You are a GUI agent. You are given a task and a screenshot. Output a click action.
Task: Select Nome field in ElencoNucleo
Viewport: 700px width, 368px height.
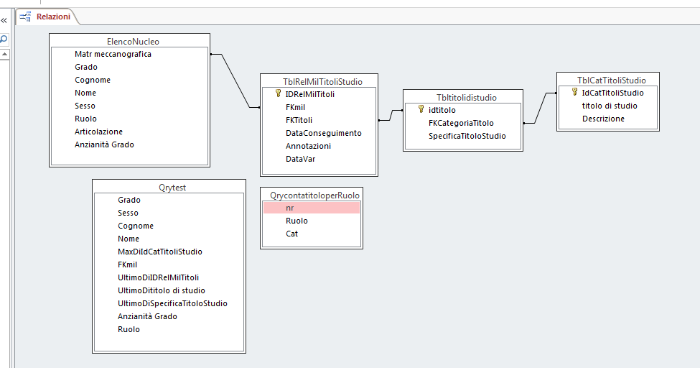coord(85,93)
